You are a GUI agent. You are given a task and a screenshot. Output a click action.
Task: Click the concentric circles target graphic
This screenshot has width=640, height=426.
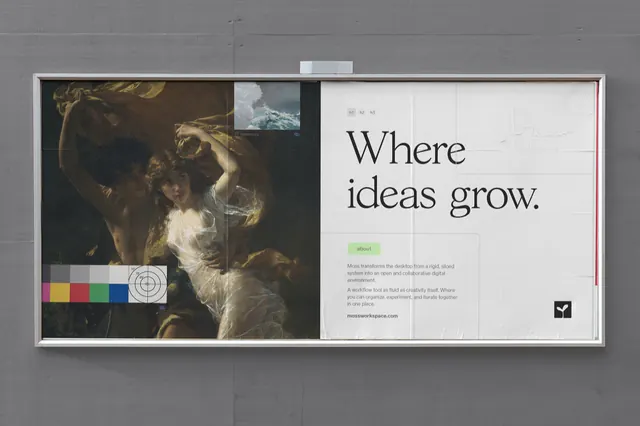[x=147, y=284]
